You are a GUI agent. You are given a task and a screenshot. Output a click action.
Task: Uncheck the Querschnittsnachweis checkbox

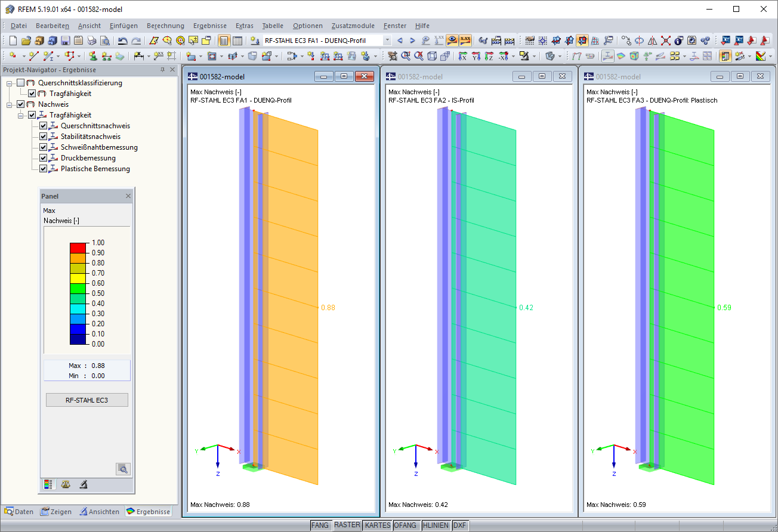[x=43, y=126]
